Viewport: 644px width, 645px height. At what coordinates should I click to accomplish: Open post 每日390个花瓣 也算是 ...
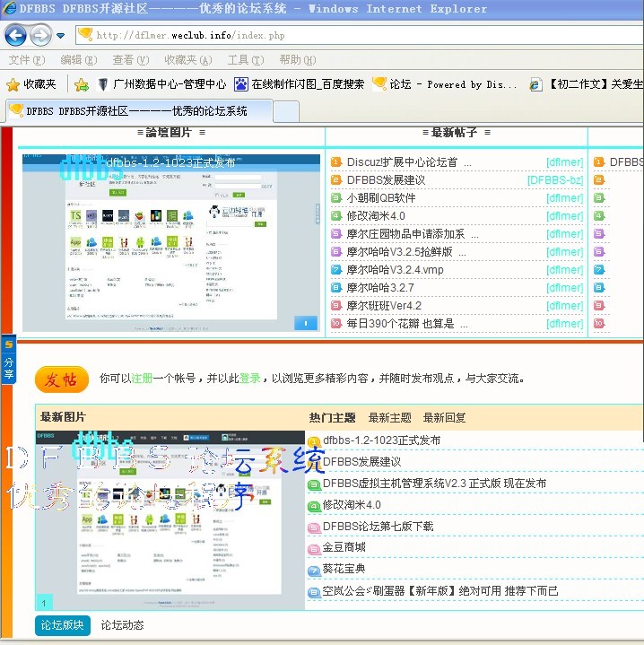(407, 324)
